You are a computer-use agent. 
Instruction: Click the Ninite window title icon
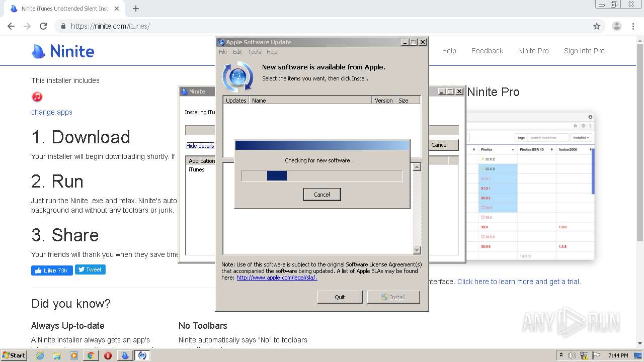(x=184, y=92)
